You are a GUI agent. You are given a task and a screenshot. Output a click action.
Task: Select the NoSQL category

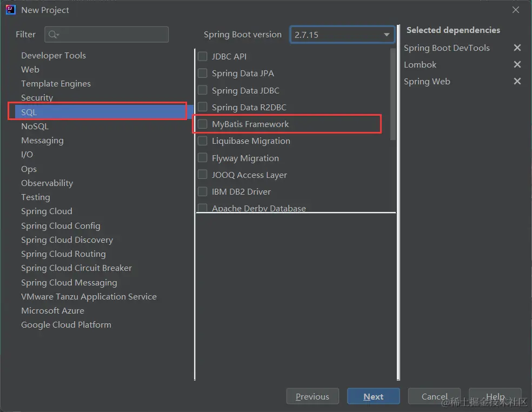pyautogui.click(x=35, y=126)
